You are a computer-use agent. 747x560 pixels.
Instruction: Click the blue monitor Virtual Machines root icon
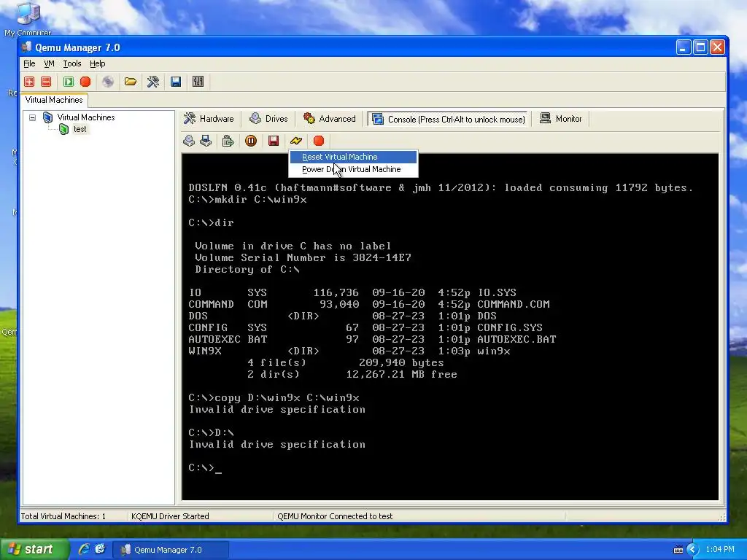pos(47,117)
